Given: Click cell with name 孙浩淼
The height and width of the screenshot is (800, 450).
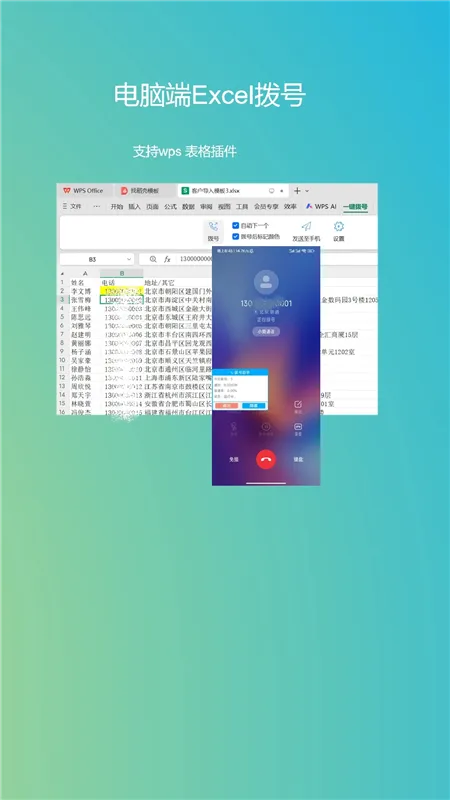Looking at the screenshot, I should click(81, 378).
